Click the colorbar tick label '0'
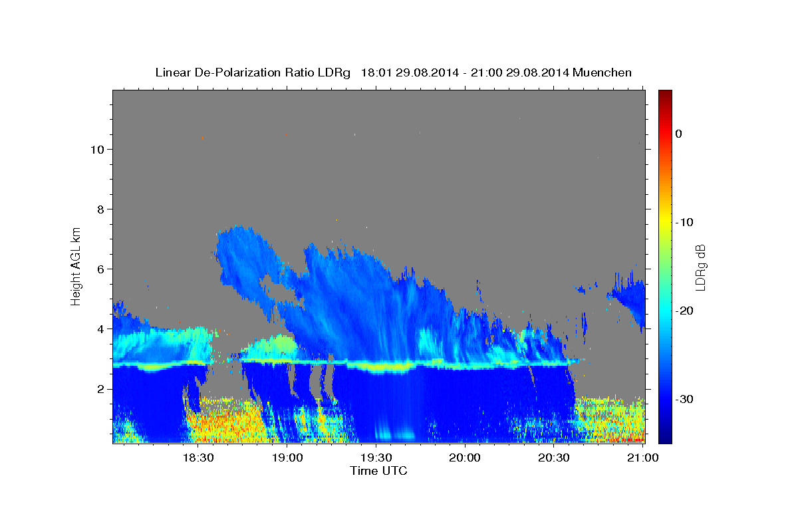Viewport: 798px width, 532px height. (679, 134)
